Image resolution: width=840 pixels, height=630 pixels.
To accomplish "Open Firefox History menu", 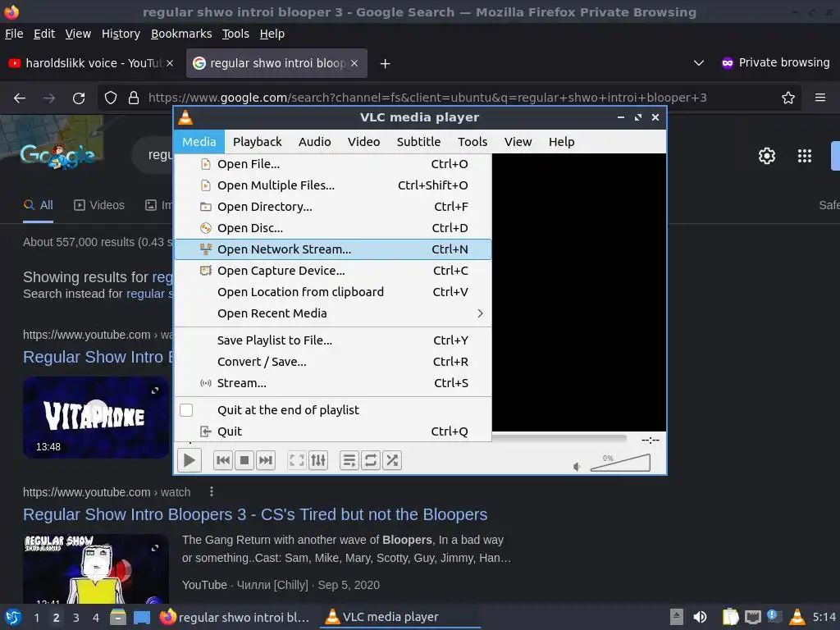I will point(121,34).
